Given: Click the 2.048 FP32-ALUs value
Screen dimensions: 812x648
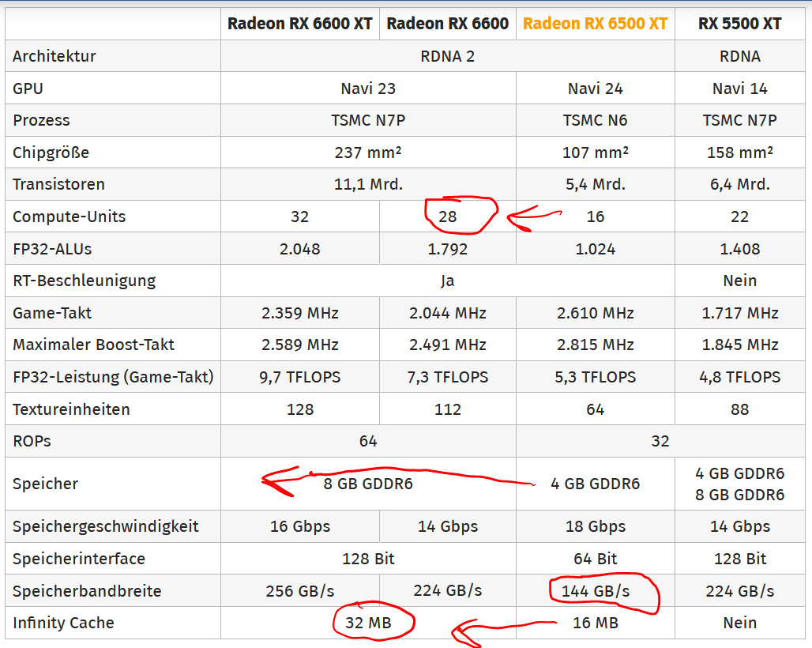Looking at the screenshot, I should [x=300, y=249].
